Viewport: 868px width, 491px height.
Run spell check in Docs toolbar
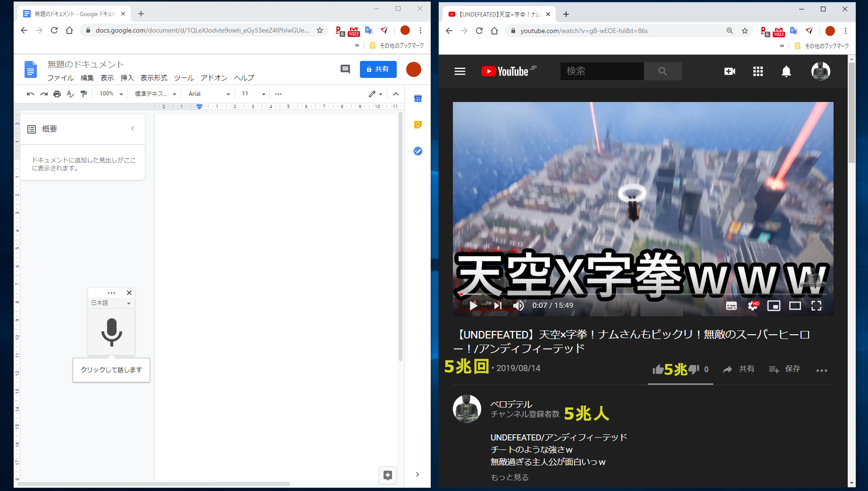70,94
